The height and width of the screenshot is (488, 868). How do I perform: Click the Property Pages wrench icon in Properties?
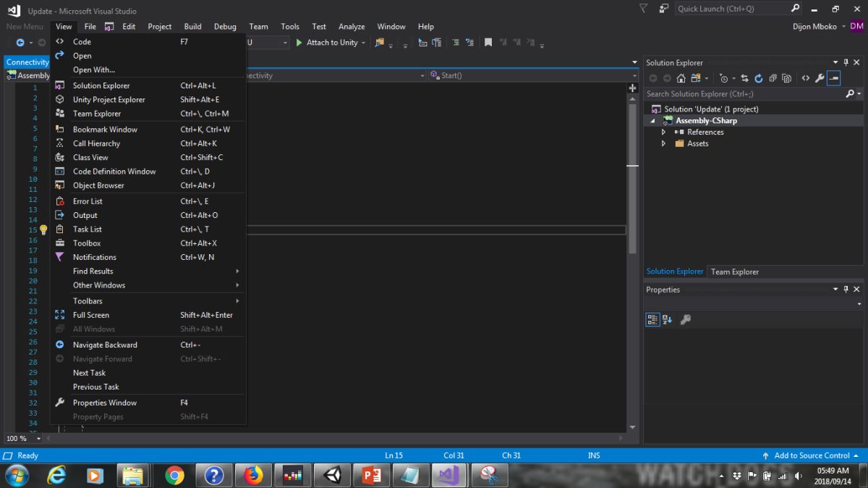pos(686,319)
